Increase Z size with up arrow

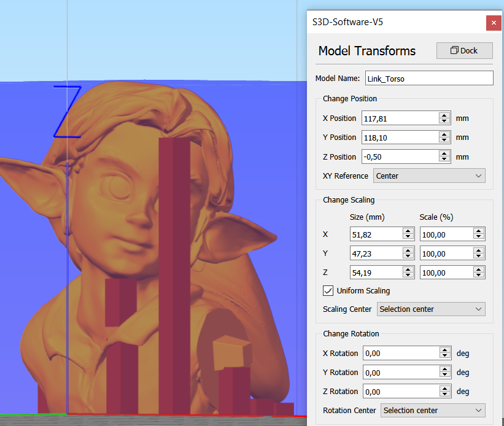pos(408,269)
